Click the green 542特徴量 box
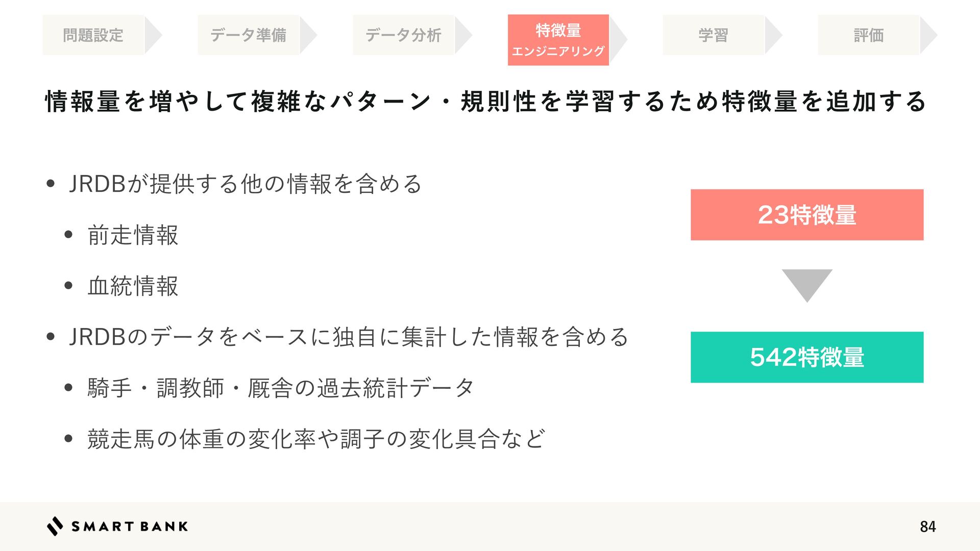The height and width of the screenshot is (551, 980). [806, 357]
